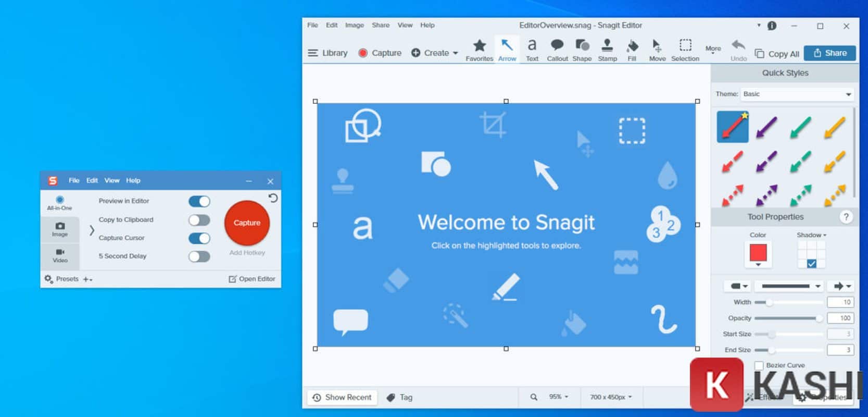This screenshot has width=868, height=417.
Task: Click Open Editor link
Action: [x=252, y=279]
